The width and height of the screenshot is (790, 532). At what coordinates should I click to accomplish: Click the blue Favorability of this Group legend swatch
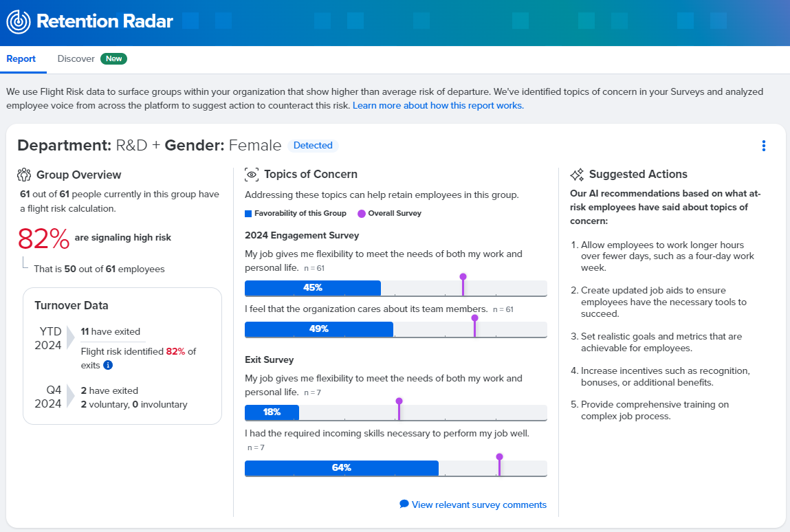[248, 213]
